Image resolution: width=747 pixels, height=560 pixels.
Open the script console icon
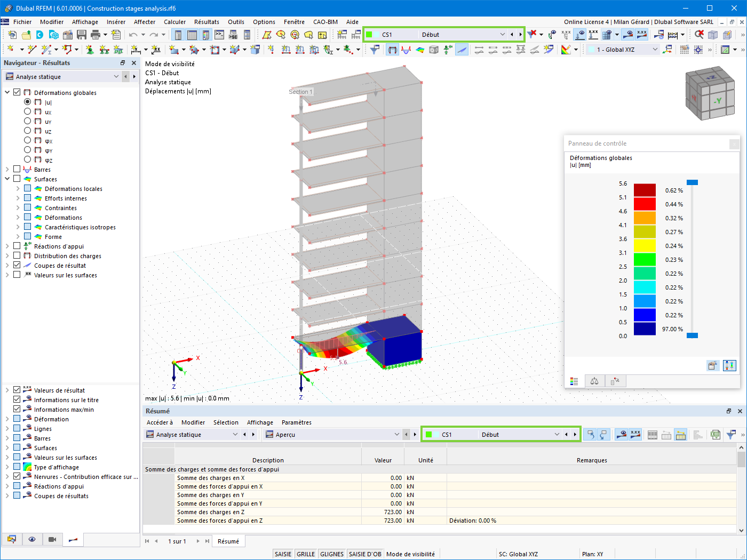click(x=219, y=35)
